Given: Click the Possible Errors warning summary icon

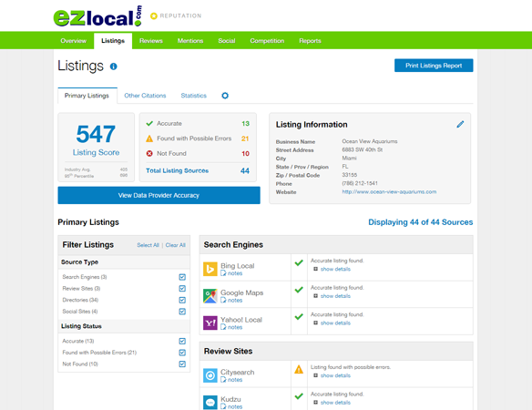Looking at the screenshot, I should coord(149,138).
